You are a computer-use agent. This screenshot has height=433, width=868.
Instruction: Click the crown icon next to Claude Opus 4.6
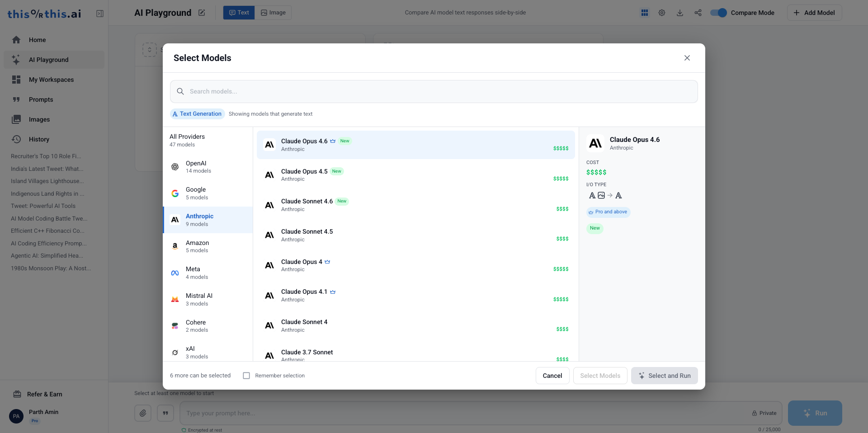[x=333, y=141]
